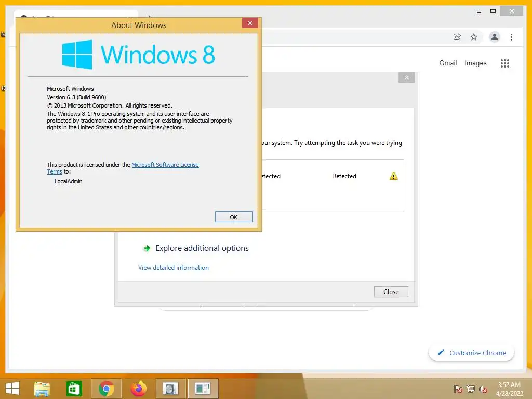The image size is (532, 399).
Task: Close the About Windows dialog
Action: pyautogui.click(x=250, y=23)
